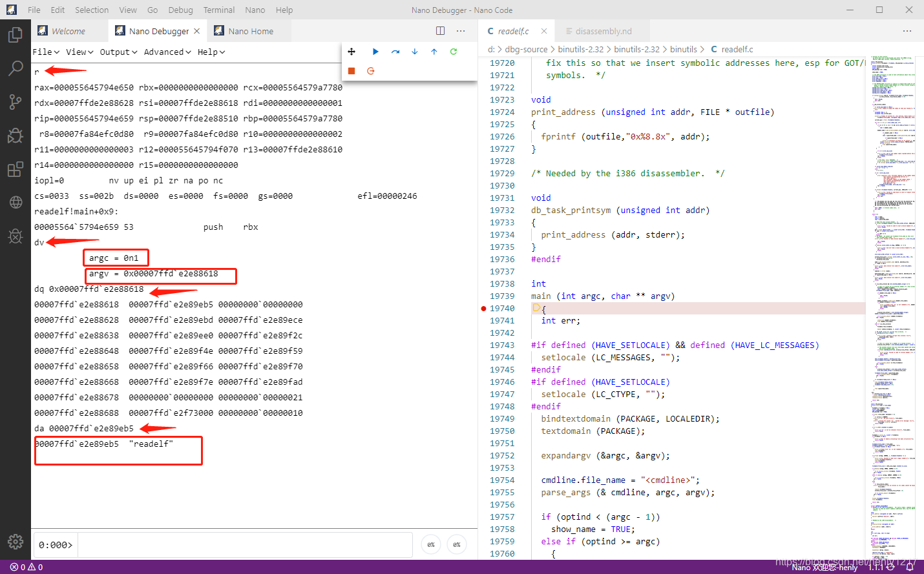Image resolution: width=924 pixels, height=574 pixels.
Task: Expand the debugger Help dropdown menu
Action: [x=211, y=52]
